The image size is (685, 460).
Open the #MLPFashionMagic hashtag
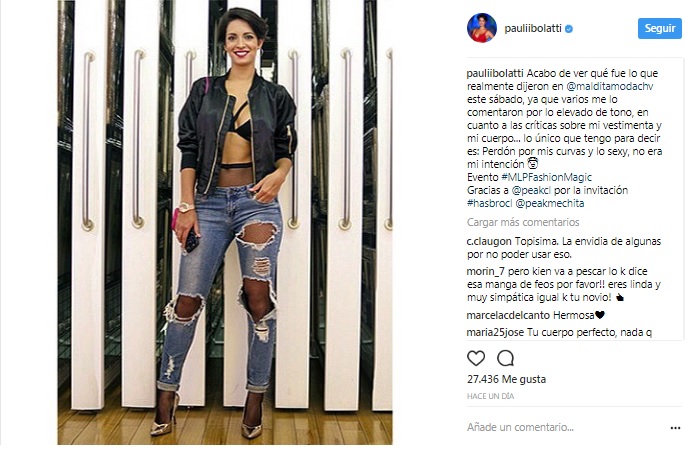point(547,177)
